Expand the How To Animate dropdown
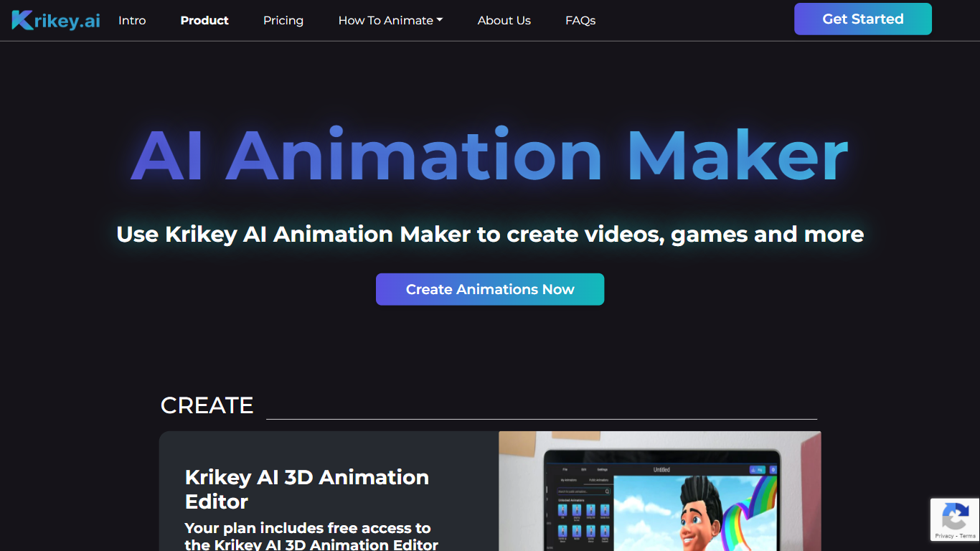This screenshot has width=980, height=551. pyautogui.click(x=390, y=20)
